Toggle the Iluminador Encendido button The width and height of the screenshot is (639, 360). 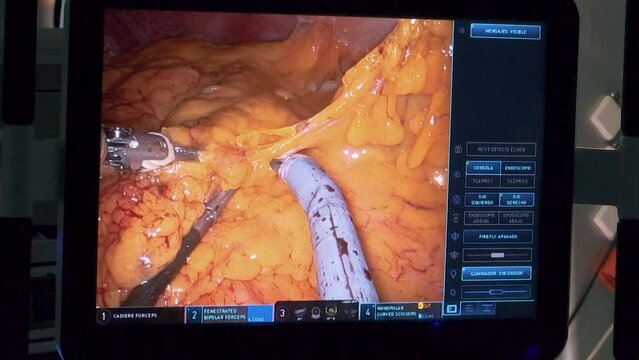click(x=497, y=274)
